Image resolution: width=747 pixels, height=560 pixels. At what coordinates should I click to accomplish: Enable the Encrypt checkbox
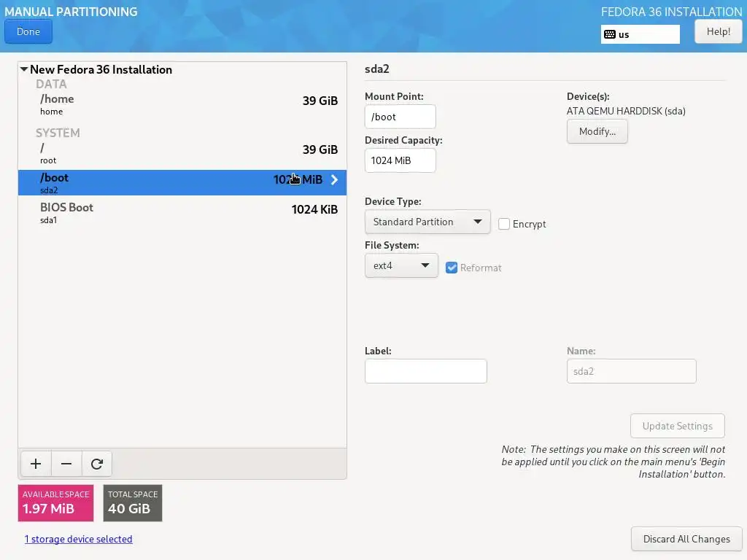[x=503, y=224]
